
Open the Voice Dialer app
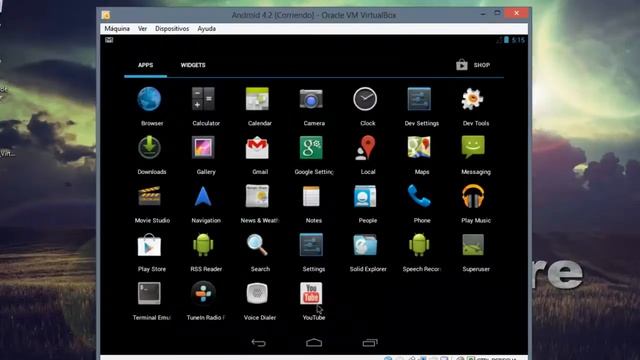(257, 293)
